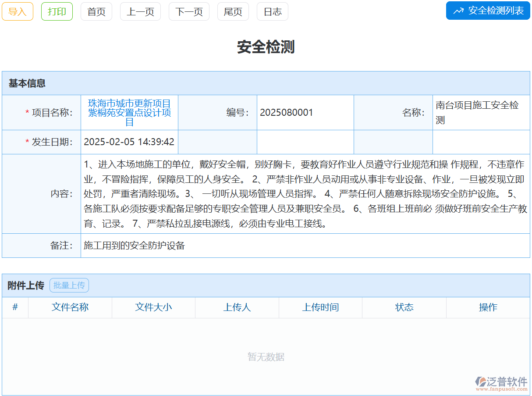Sort by the 文件名称 column header
The image size is (532, 396).
pyautogui.click(x=70, y=307)
